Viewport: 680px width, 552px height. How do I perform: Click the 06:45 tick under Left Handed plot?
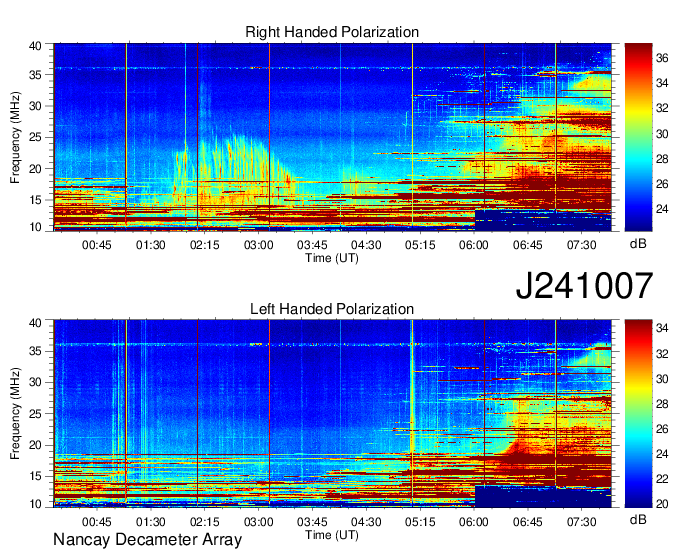tap(528, 522)
